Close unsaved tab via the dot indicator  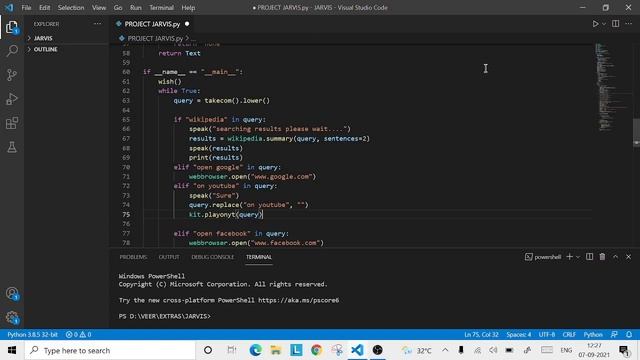coord(187,24)
